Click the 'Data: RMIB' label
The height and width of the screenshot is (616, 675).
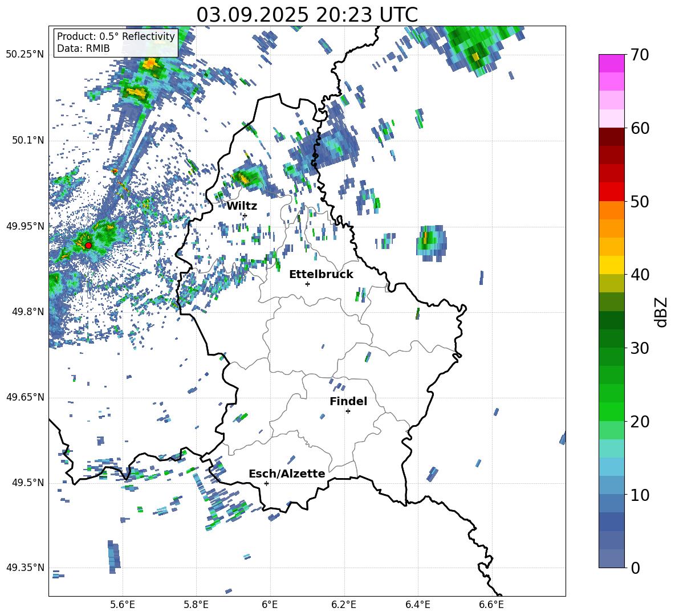(83, 48)
